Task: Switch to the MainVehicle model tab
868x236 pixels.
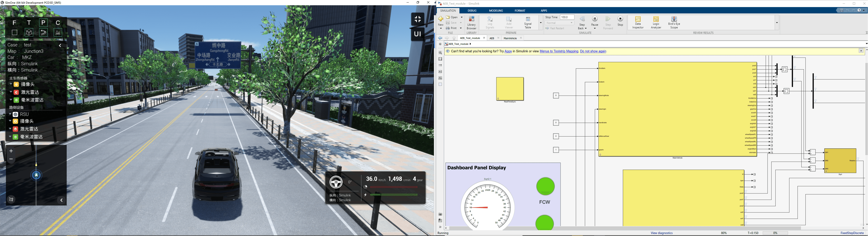Action: (510, 38)
